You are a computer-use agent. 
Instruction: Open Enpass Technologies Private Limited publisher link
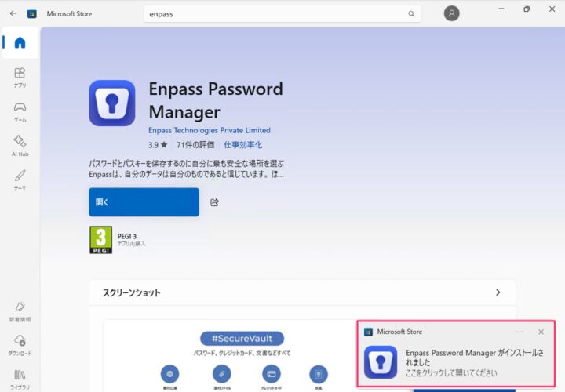click(210, 130)
